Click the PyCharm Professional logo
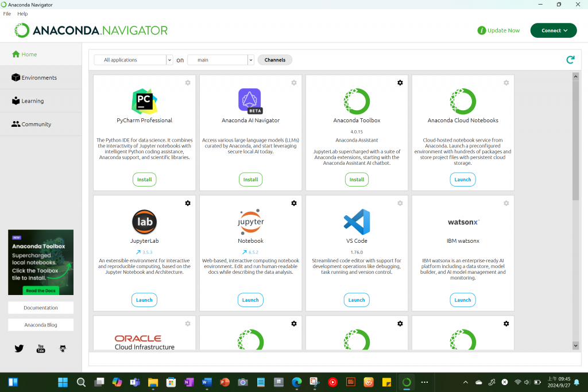 (144, 101)
